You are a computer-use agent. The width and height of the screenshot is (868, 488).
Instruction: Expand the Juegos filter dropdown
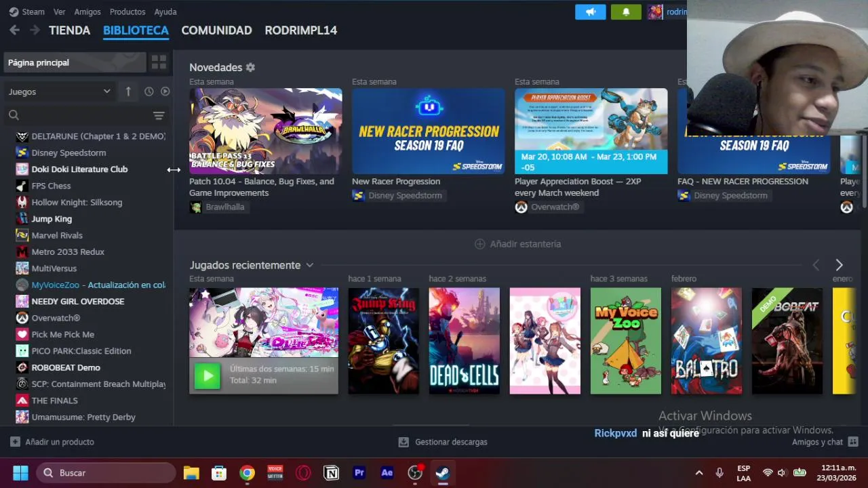[x=60, y=91]
